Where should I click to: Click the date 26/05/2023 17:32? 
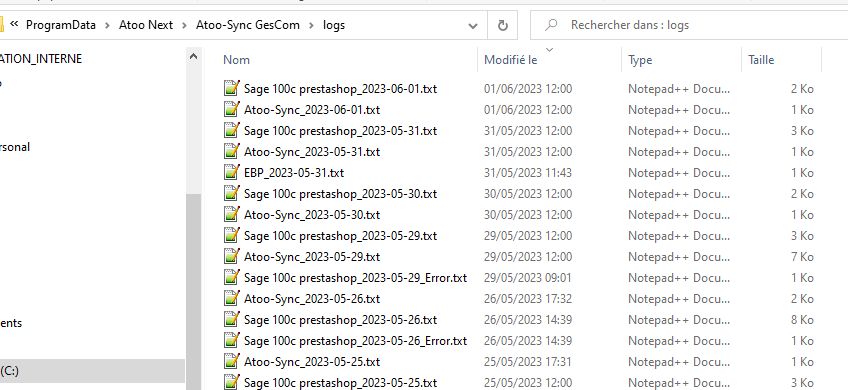(528, 299)
